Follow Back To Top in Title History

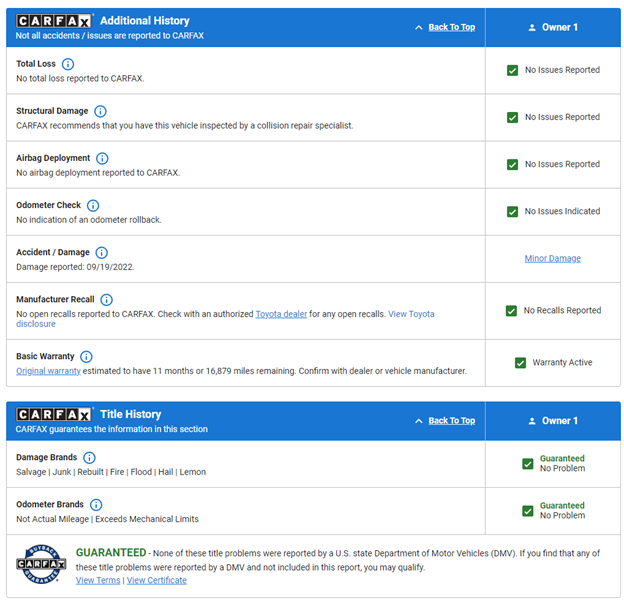(x=452, y=421)
